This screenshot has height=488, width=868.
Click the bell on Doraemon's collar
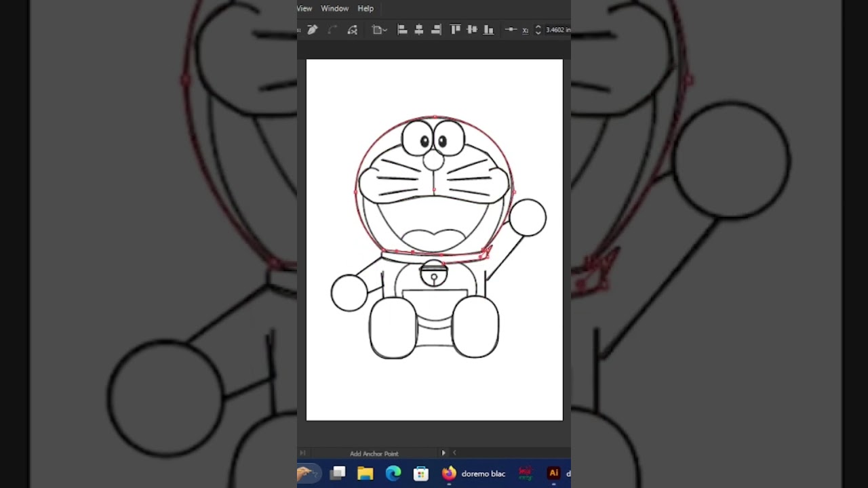(434, 274)
